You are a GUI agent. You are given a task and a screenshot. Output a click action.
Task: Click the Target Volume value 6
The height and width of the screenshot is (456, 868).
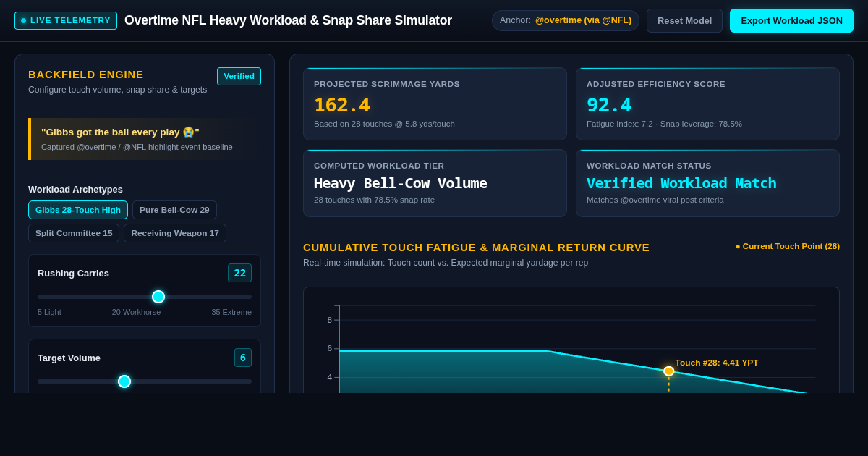(243, 358)
